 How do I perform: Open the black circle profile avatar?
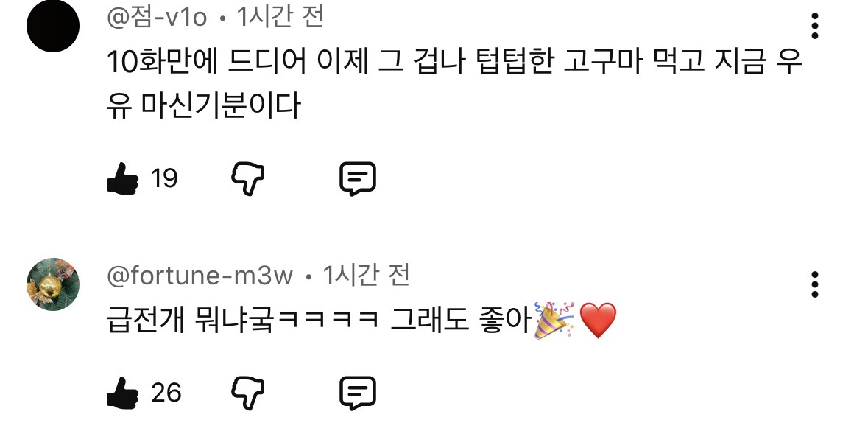(53, 26)
